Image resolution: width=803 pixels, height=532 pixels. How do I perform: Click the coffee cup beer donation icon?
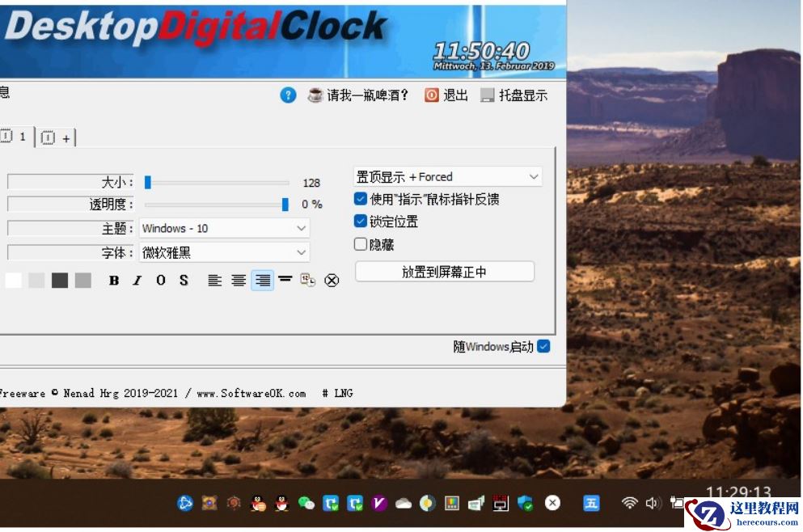pyautogui.click(x=314, y=95)
